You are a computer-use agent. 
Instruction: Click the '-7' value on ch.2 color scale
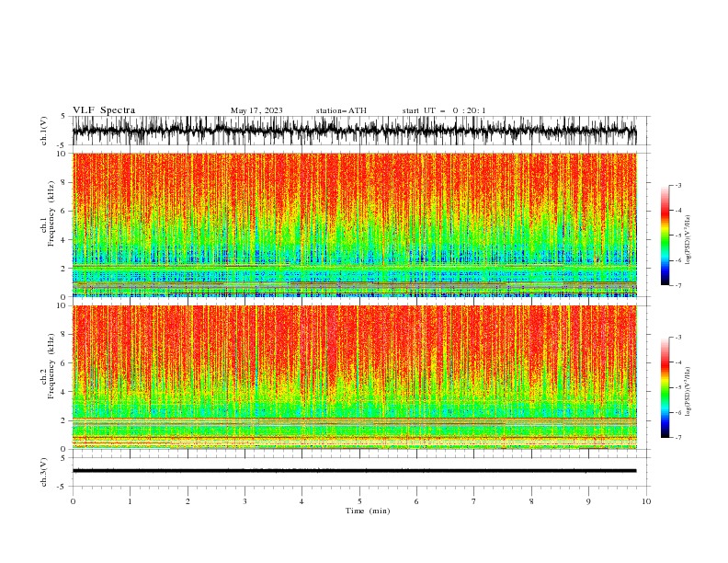click(678, 437)
